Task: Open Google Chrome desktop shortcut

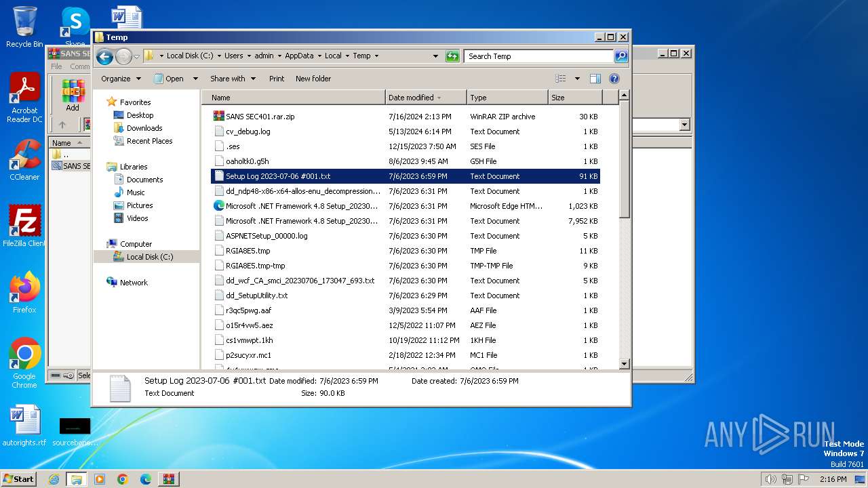Action: pyautogui.click(x=24, y=363)
